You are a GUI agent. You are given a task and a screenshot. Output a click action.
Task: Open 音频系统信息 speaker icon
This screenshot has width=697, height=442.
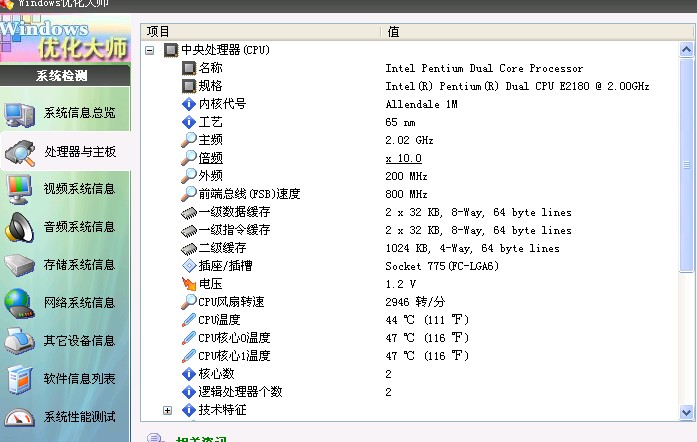click(20, 227)
